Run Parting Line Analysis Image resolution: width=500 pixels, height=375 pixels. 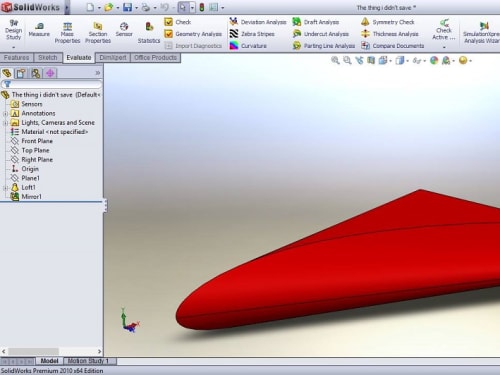click(324, 46)
